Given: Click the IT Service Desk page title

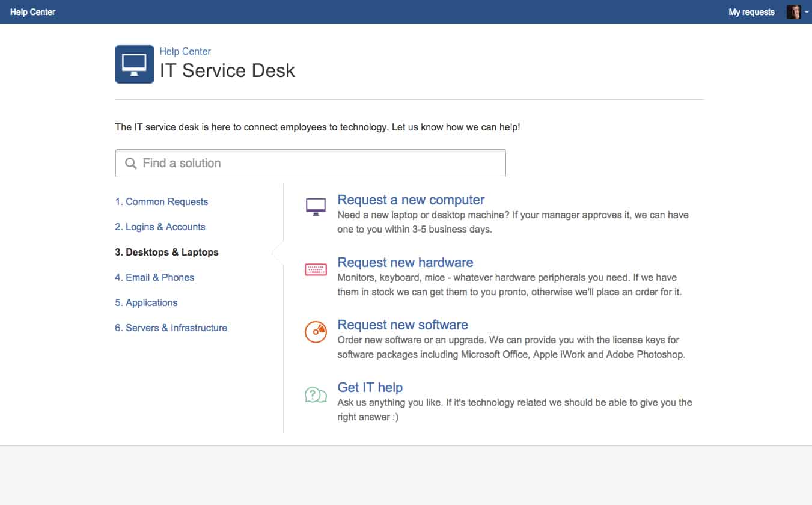Looking at the screenshot, I should click(227, 70).
